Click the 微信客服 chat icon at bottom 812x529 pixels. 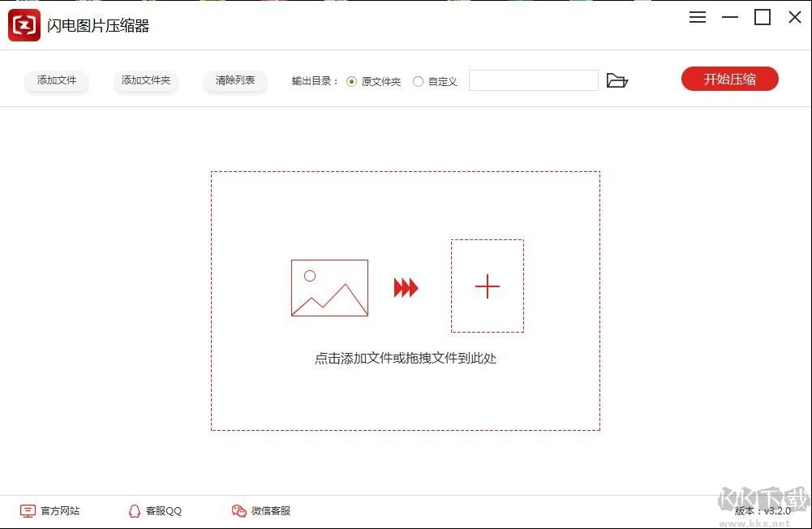[238, 511]
